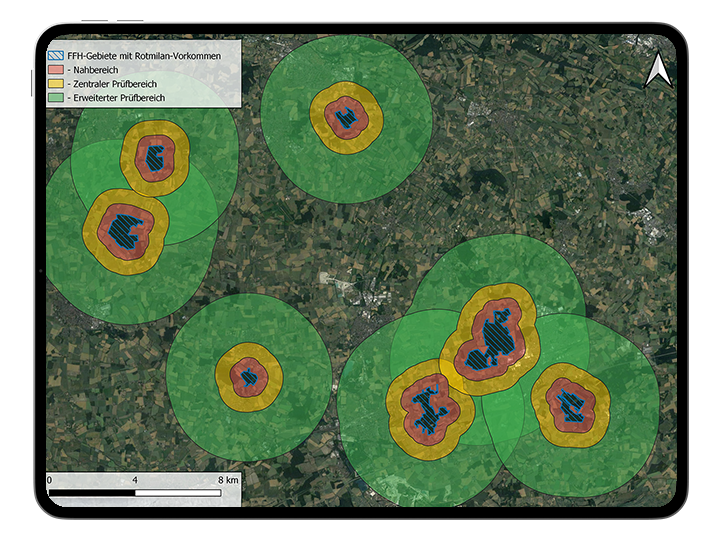Select the red Nahbereich legend swatch
The width and height of the screenshot is (720, 540).
tap(56, 71)
